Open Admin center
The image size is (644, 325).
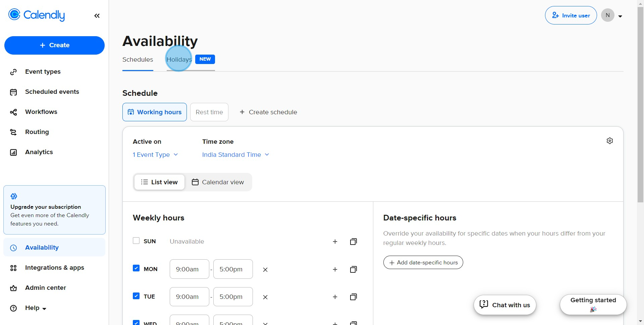click(x=45, y=288)
